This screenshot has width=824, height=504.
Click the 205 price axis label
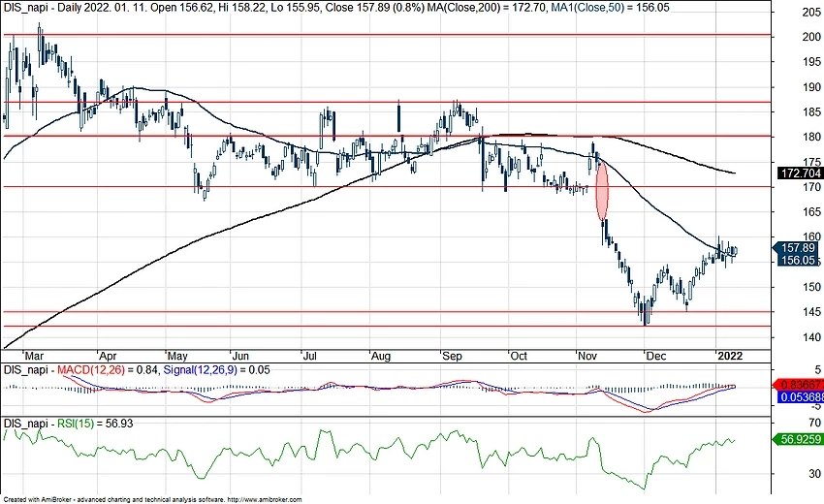[x=811, y=13]
